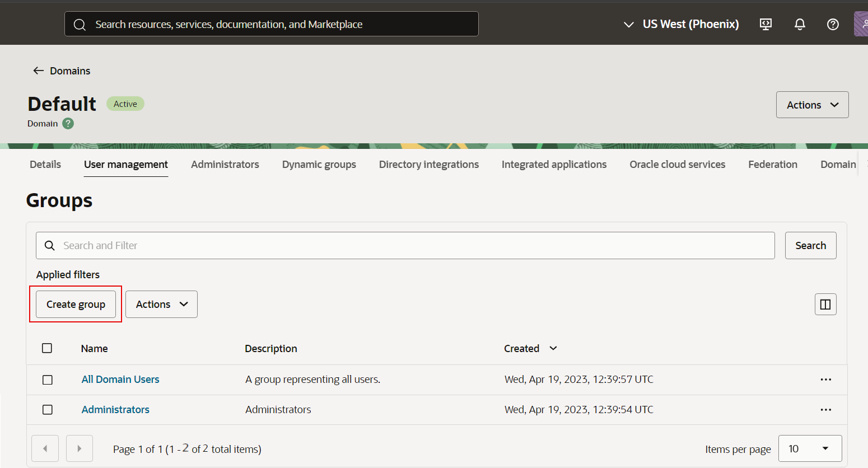Open the Items per page dropdown

click(x=810, y=448)
